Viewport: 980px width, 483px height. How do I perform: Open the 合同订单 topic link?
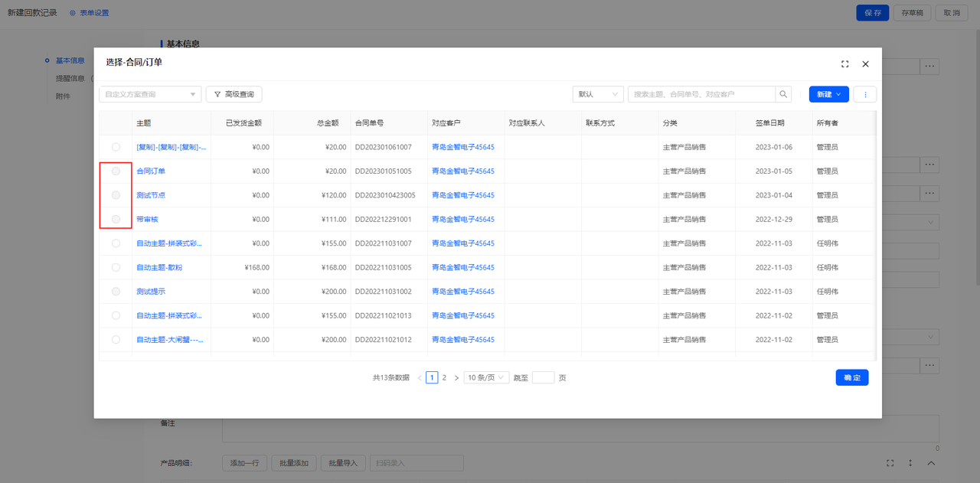click(151, 171)
